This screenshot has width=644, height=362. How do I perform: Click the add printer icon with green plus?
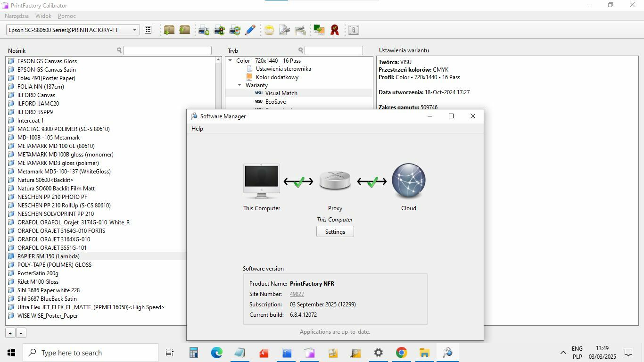click(x=204, y=30)
